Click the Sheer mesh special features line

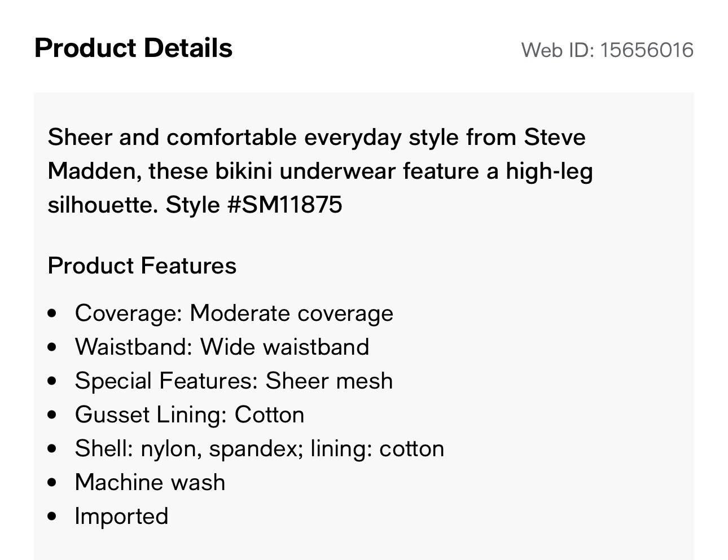click(234, 381)
